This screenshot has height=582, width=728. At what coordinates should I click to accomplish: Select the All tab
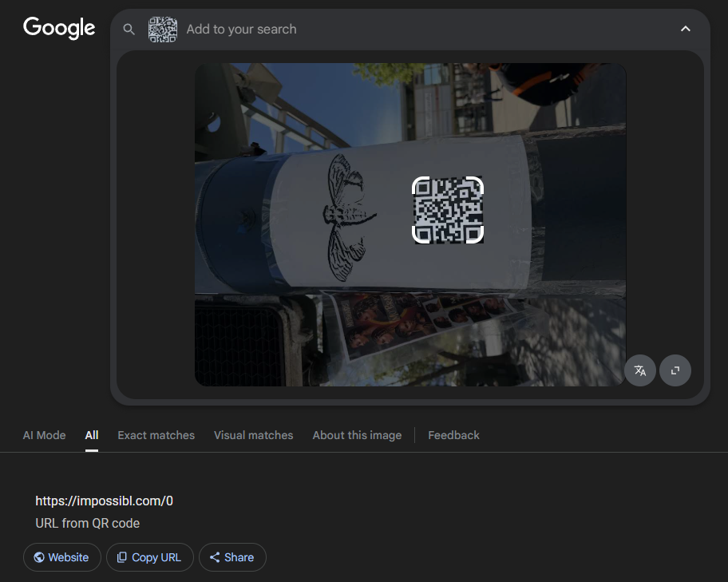(x=92, y=435)
